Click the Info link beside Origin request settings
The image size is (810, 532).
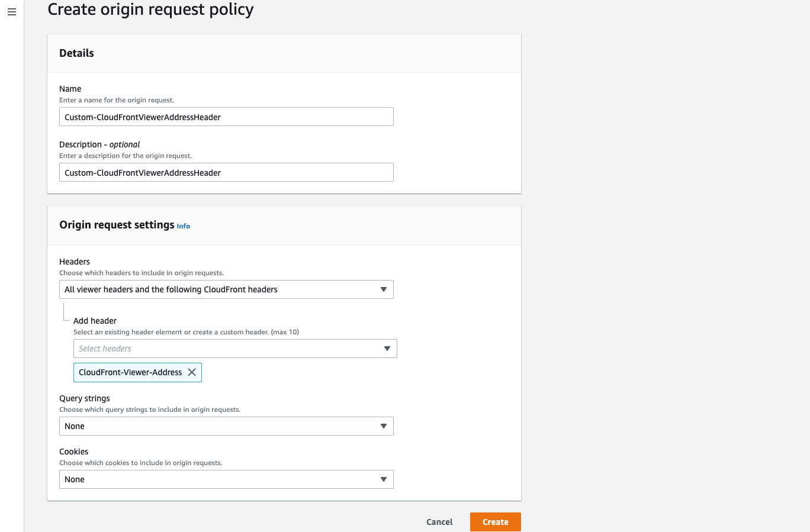pos(183,226)
